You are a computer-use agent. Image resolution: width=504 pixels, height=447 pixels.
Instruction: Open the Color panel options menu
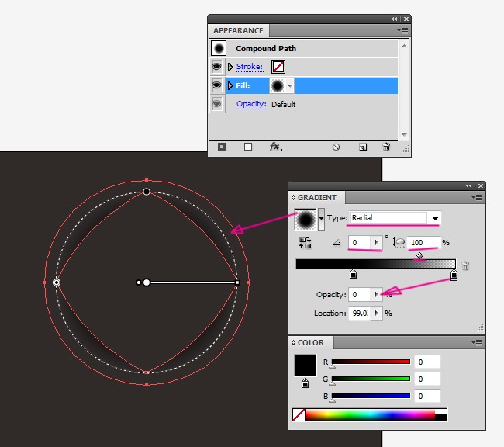pos(478,342)
